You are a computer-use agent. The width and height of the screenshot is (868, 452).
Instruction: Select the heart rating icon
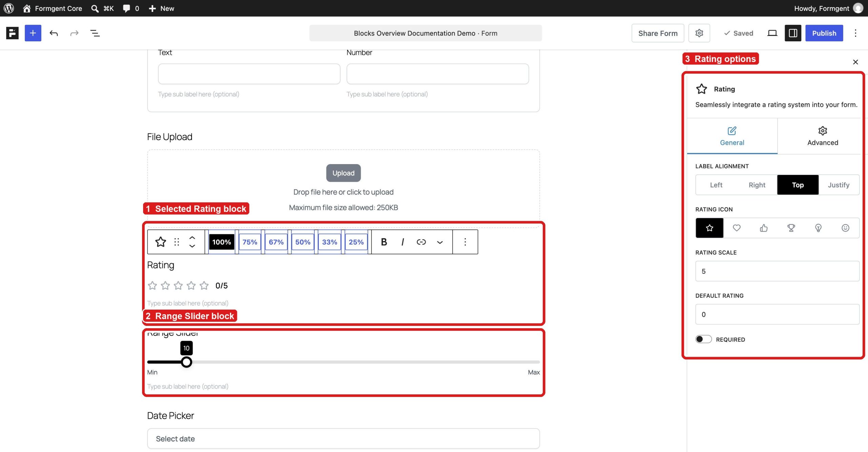736,228
